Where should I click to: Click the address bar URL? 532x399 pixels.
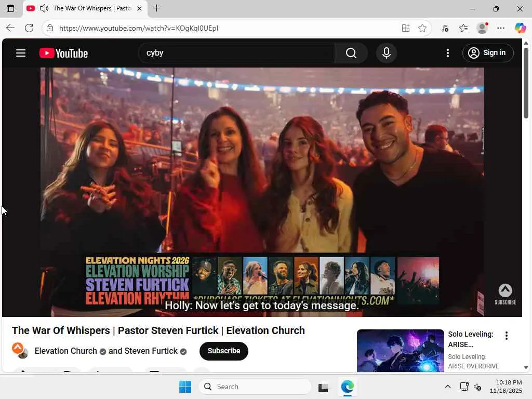coord(138,28)
